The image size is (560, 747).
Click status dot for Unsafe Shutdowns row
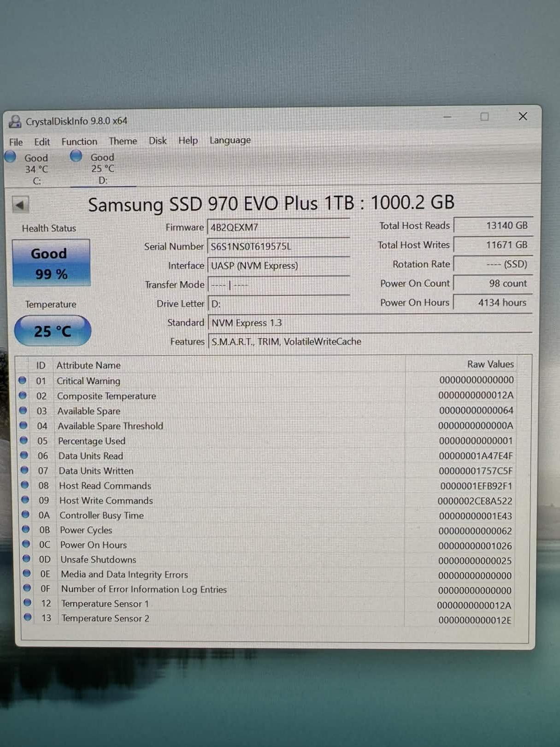[x=27, y=559]
